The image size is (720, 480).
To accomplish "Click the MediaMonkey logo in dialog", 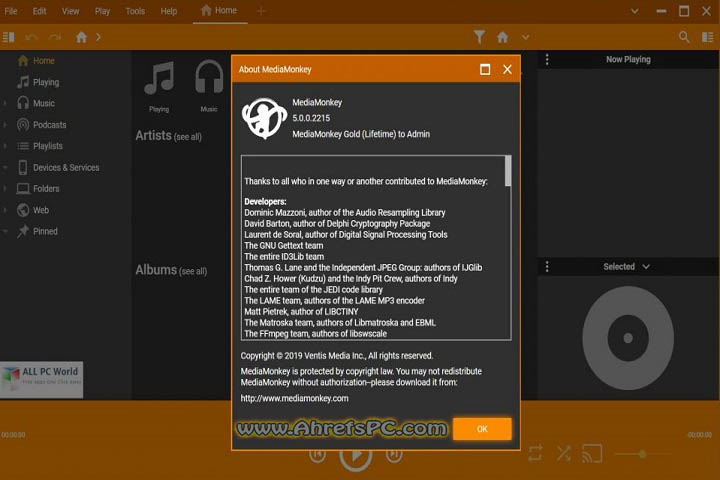I will coord(264,119).
